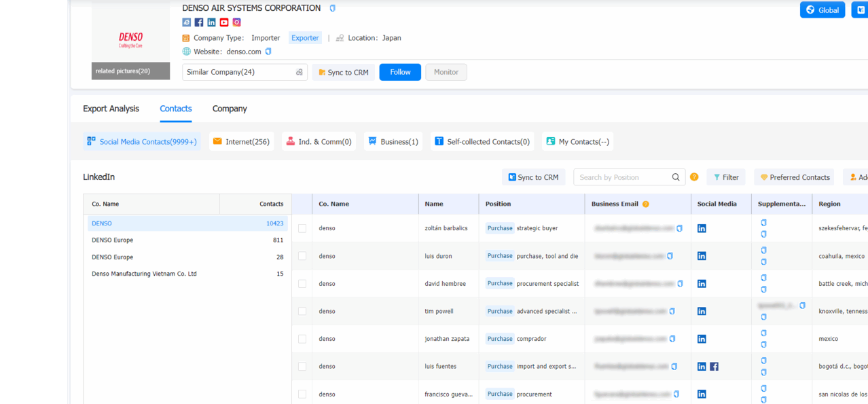
Task: Click Sync to CRM in LinkedIn toolbar
Action: (534, 177)
